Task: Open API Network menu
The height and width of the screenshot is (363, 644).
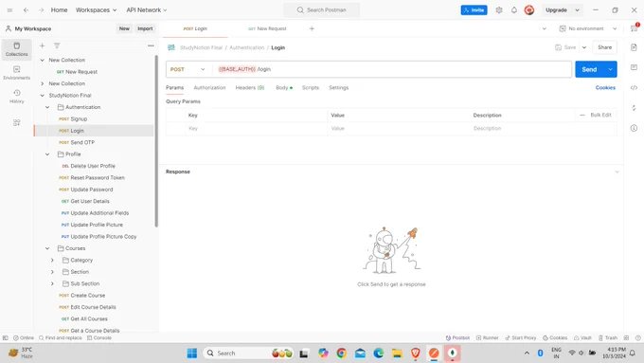Action: tap(147, 9)
